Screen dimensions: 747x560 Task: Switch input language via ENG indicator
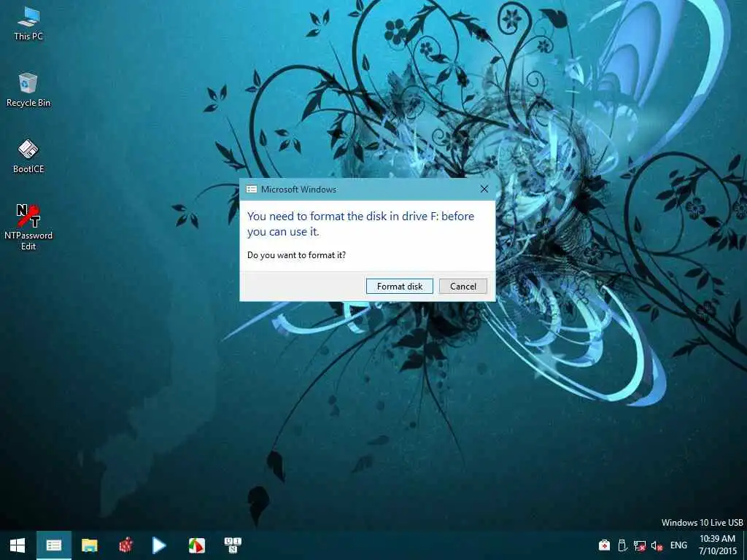click(x=678, y=545)
